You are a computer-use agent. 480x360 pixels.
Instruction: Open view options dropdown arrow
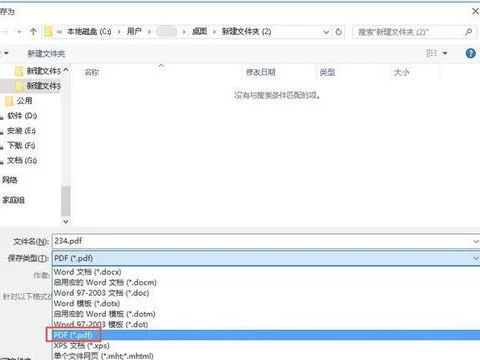pos(445,53)
